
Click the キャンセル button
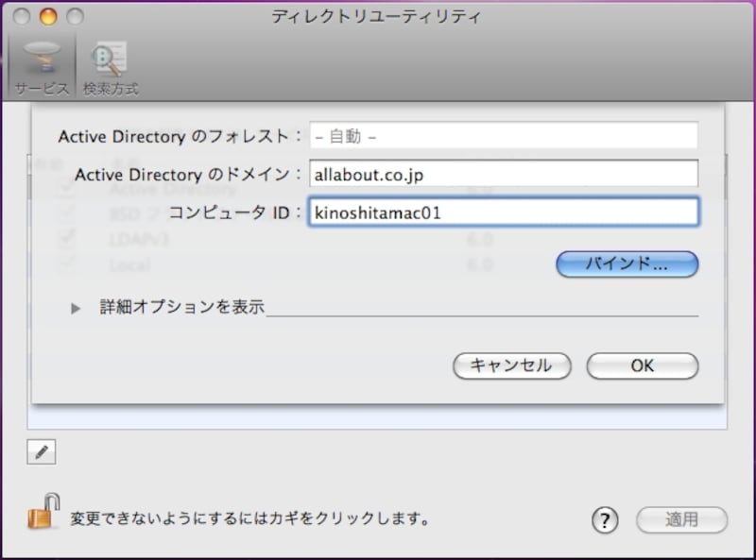point(511,365)
